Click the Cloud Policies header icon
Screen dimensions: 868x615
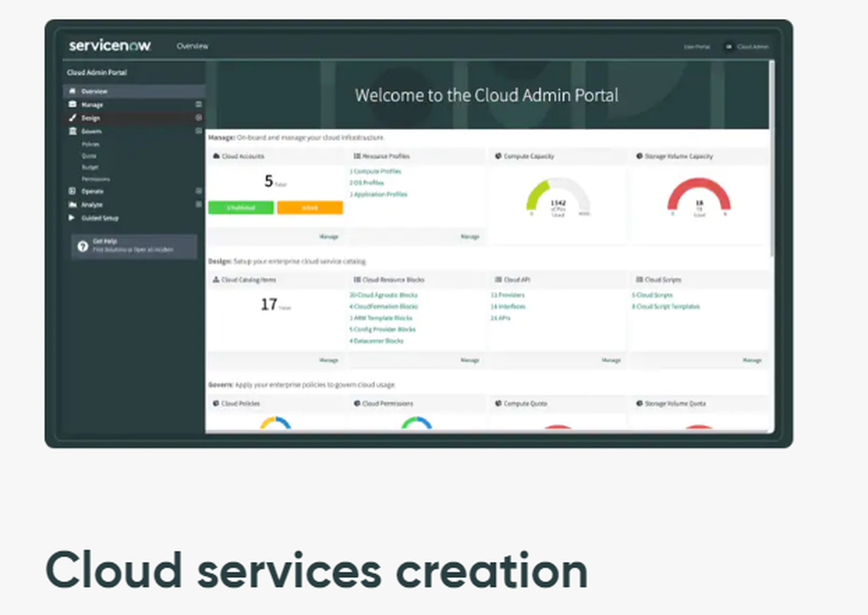point(216,403)
